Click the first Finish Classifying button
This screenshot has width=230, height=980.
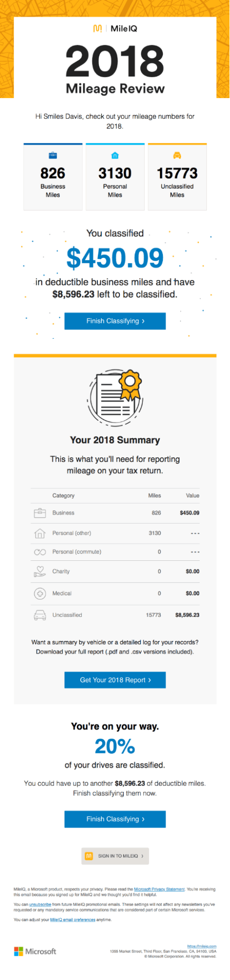(x=115, y=321)
